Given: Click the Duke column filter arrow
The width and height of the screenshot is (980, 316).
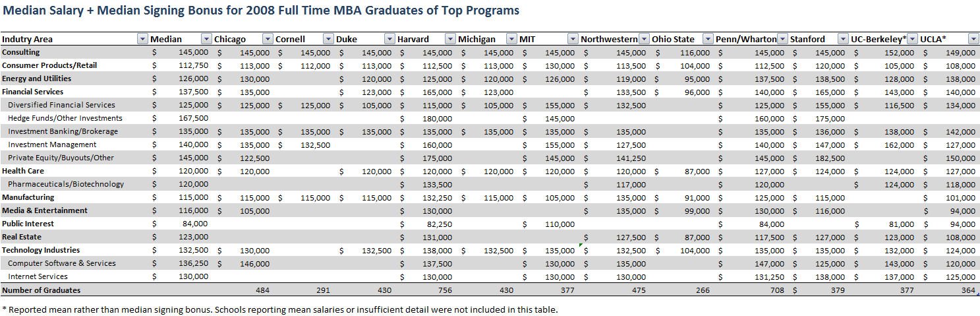Looking at the screenshot, I should [x=389, y=39].
